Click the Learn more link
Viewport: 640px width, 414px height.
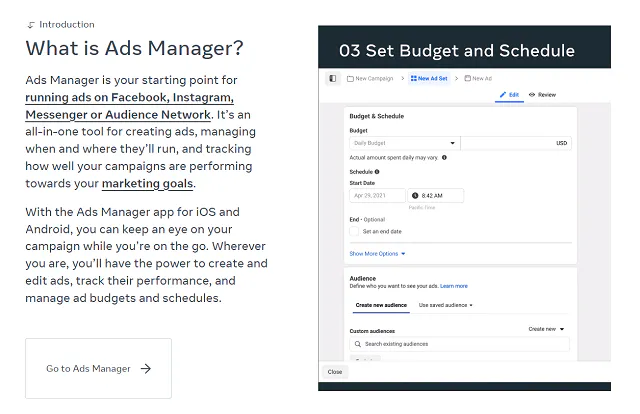(x=454, y=286)
